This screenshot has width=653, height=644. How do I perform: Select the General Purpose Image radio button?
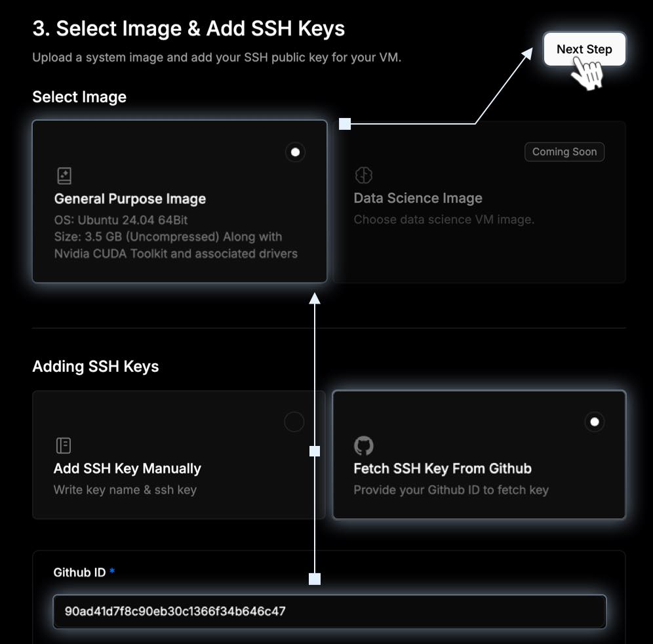(x=295, y=152)
